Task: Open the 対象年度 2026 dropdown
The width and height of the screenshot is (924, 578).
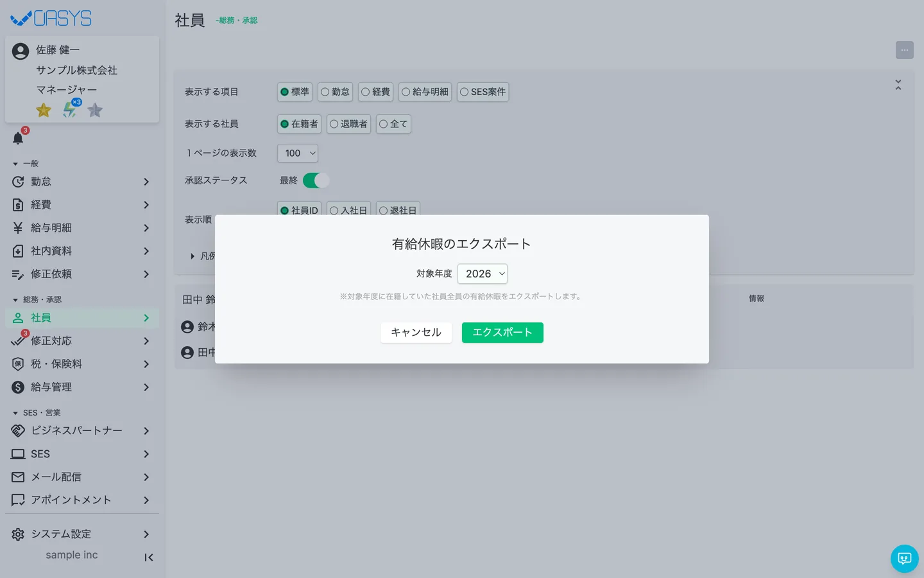Action: point(483,274)
